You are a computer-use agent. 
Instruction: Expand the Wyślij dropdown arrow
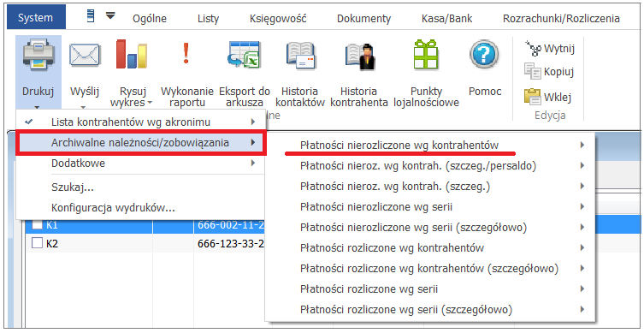pyautogui.click(x=83, y=108)
